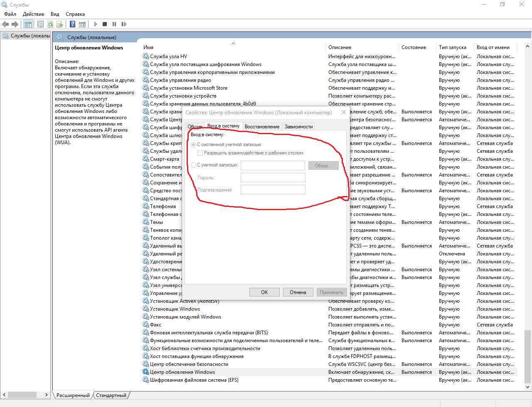Click the account name field beside С учетной записью

(273, 165)
